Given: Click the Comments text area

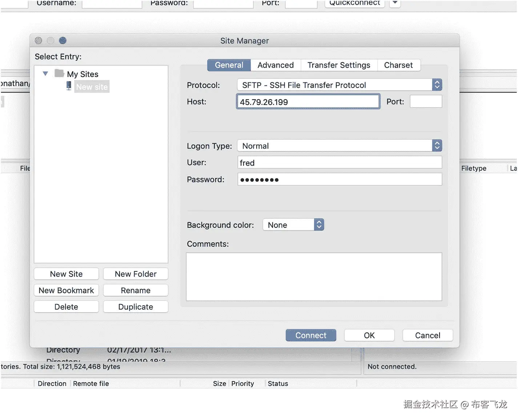Looking at the screenshot, I should pos(314,277).
